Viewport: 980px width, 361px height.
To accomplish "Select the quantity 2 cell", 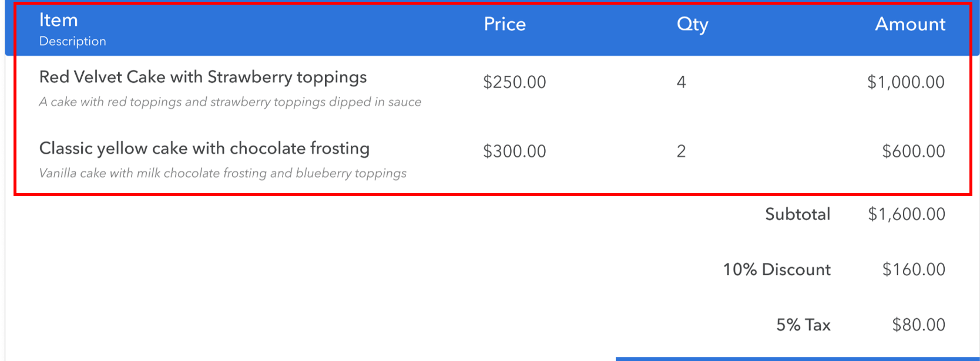I will [681, 151].
